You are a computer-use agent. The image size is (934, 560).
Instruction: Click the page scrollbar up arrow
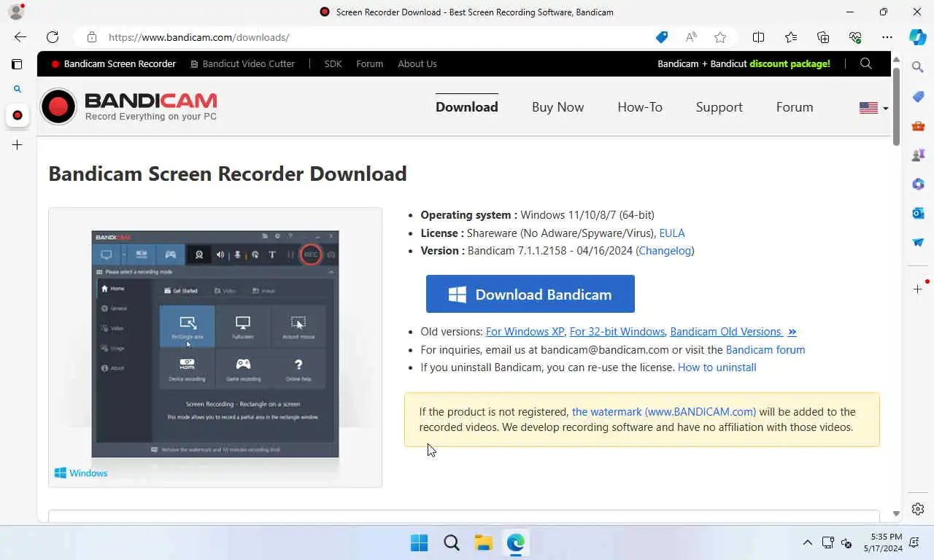point(896,59)
